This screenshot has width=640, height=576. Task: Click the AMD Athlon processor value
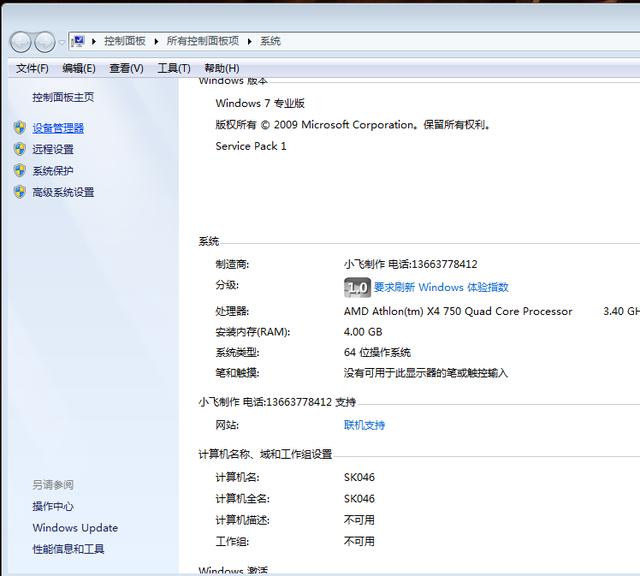pos(458,311)
